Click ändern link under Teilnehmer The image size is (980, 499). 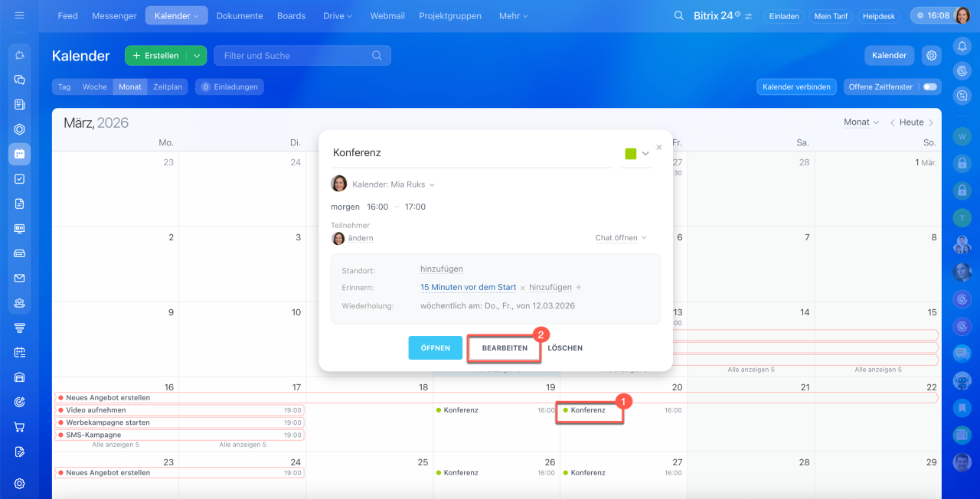[x=361, y=238]
